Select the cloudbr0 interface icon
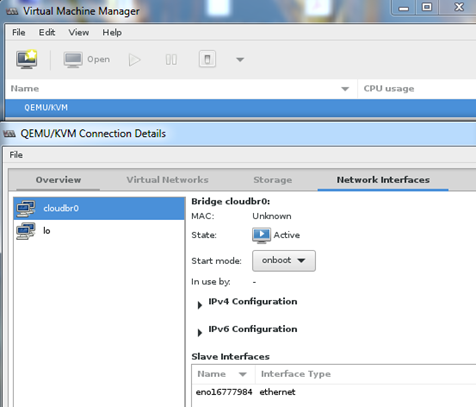Viewport: 476px width, 407px height. 26,208
